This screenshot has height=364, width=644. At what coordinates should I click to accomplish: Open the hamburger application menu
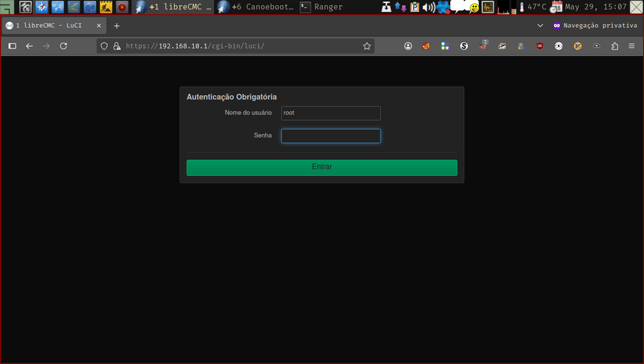[x=631, y=46]
